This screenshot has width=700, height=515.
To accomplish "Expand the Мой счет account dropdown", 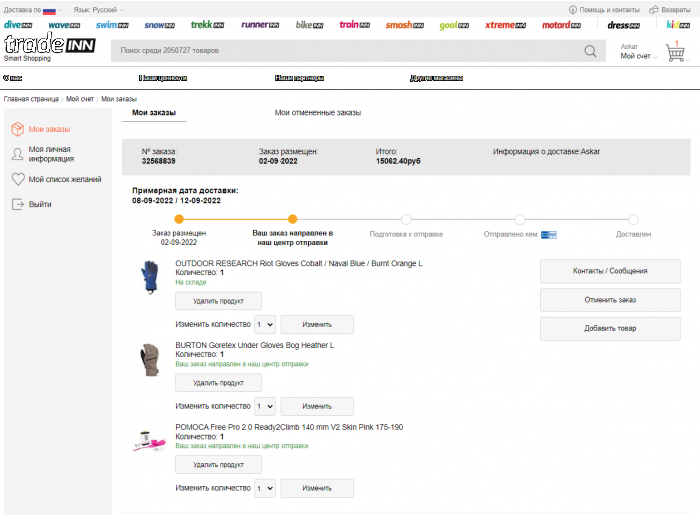I will [x=638, y=56].
